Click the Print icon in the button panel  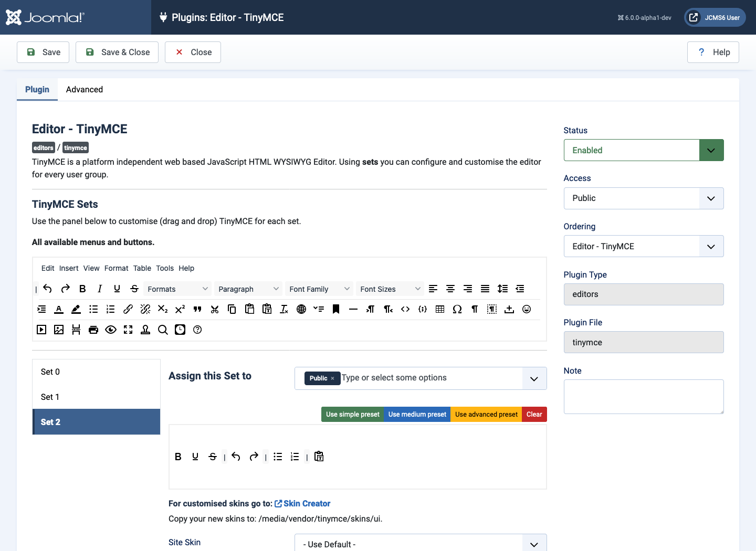pos(93,330)
